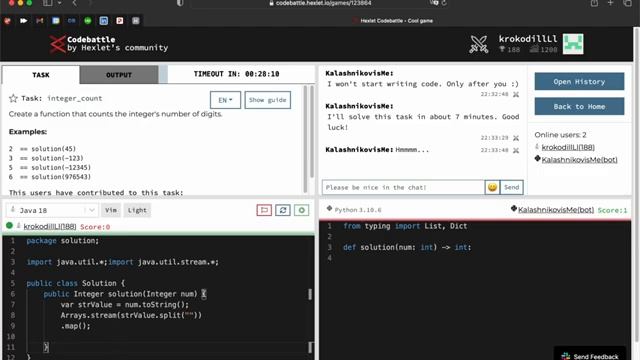Click the star icon next to Task title
Screen dimensions: 640x360
[13, 98]
